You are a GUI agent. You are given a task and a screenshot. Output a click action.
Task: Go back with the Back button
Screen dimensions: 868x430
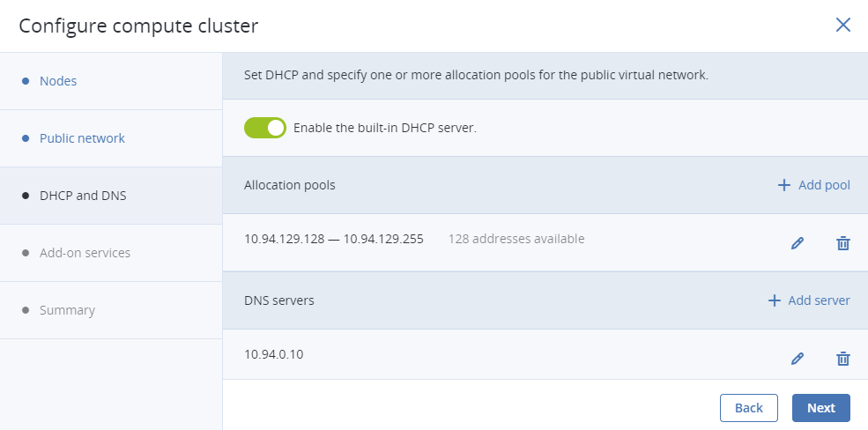[748, 408]
